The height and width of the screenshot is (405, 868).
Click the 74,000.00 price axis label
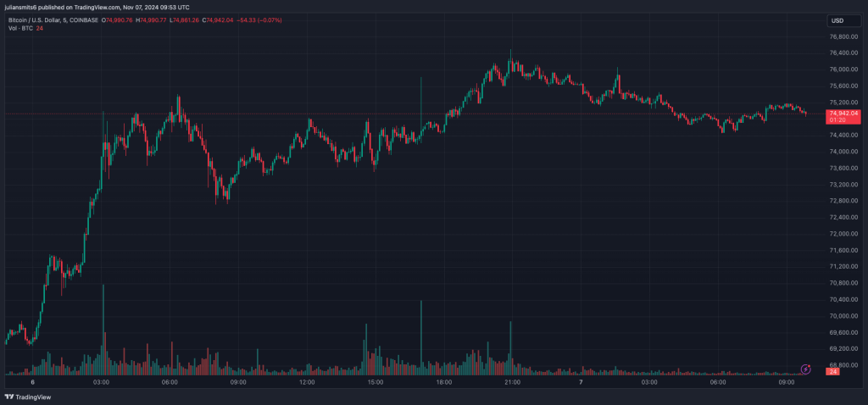pyautogui.click(x=843, y=153)
